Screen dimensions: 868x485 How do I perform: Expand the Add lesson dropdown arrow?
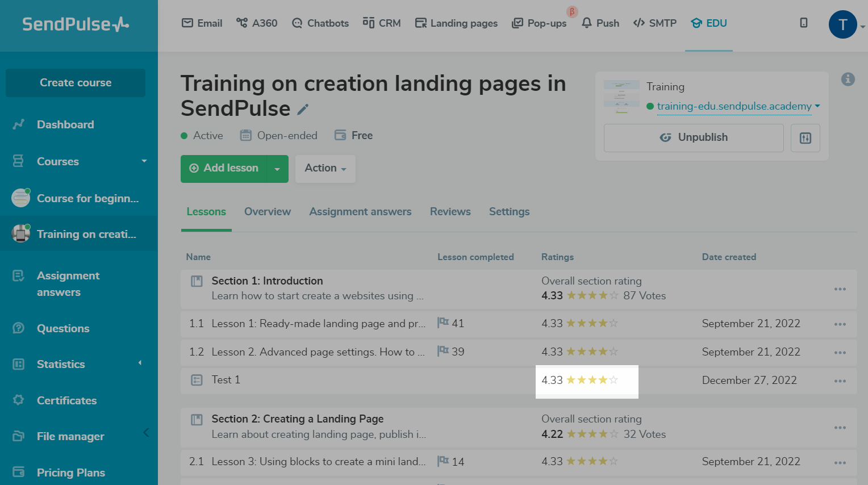coord(277,169)
